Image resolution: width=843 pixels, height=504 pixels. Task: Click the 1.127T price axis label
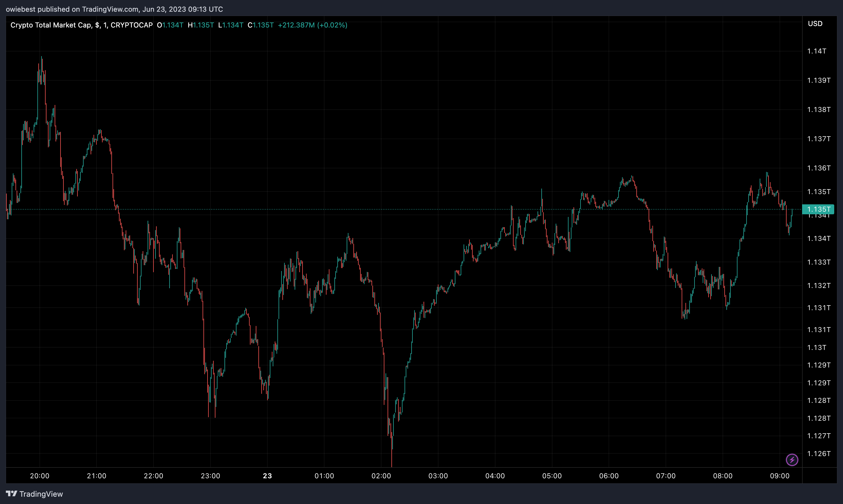pyautogui.click(x=818, y=436)
